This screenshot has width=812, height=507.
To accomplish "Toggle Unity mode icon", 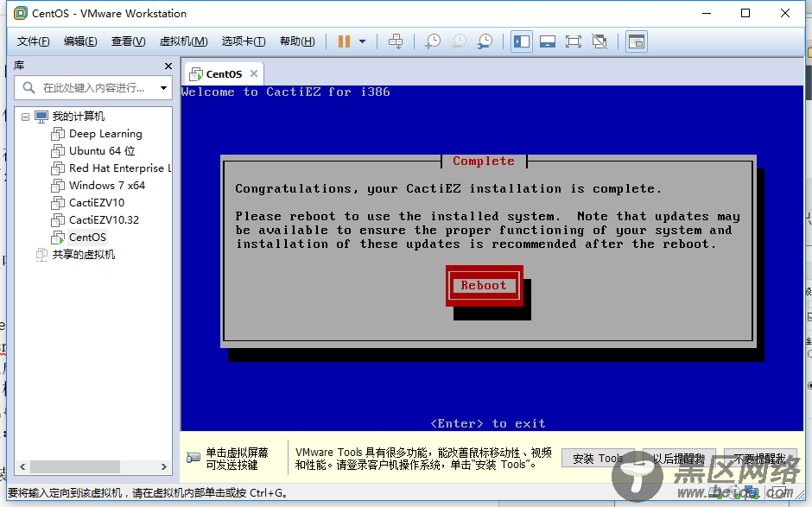I will 599,41.
